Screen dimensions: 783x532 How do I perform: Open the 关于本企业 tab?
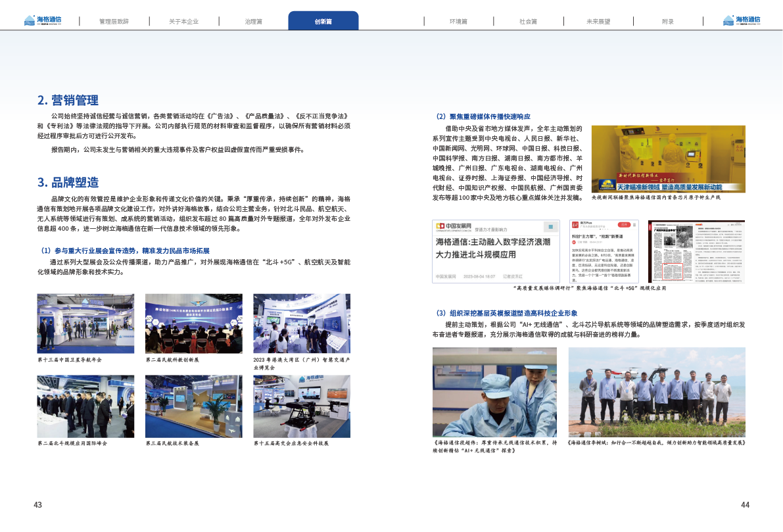click(x=183, y=21)
